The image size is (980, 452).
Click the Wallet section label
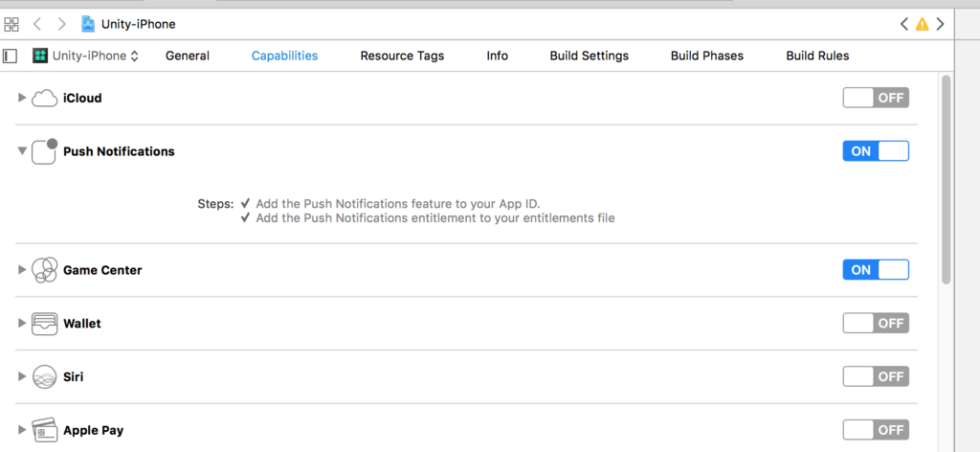pos(82,324)
